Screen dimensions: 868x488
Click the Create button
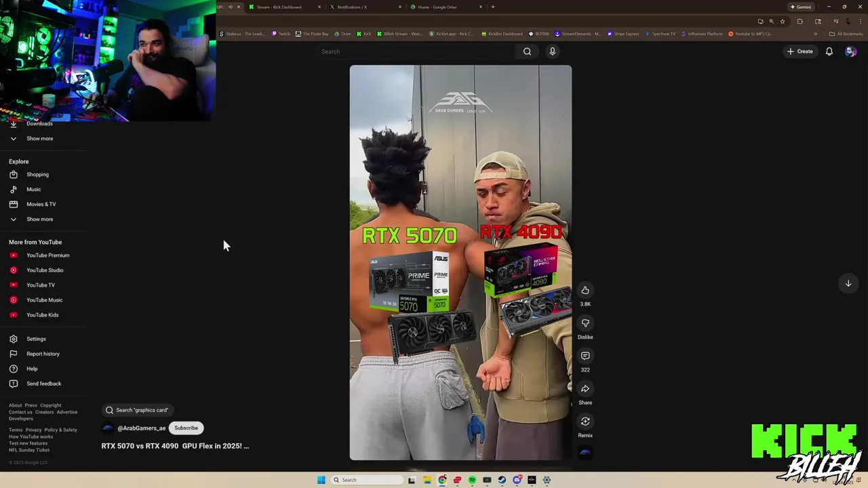point(800,52)
